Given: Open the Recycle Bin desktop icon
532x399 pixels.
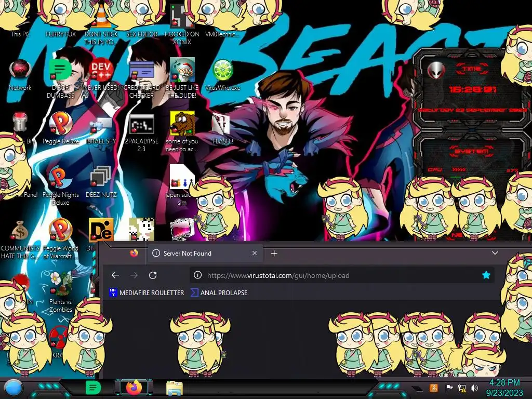Looking at the screenshot, I should pos(20,123).
